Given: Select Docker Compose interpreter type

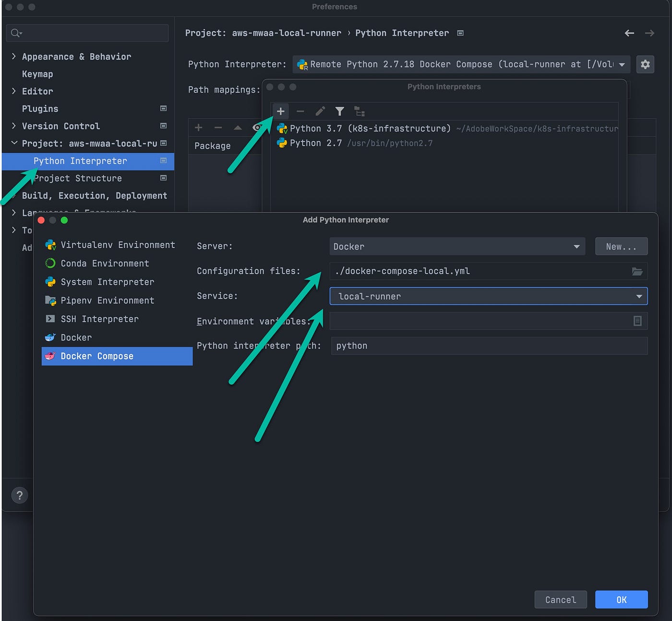Looking at the screenshot, I should tap(117, 356).
